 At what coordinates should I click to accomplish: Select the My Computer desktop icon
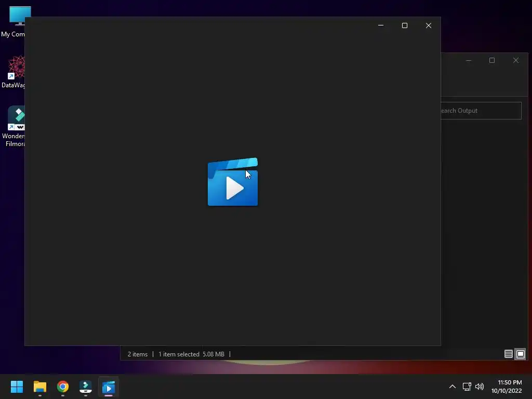14,22
